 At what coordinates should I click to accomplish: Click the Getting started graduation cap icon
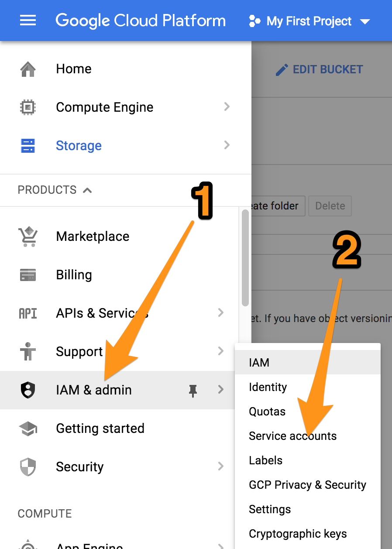point(28,429)
